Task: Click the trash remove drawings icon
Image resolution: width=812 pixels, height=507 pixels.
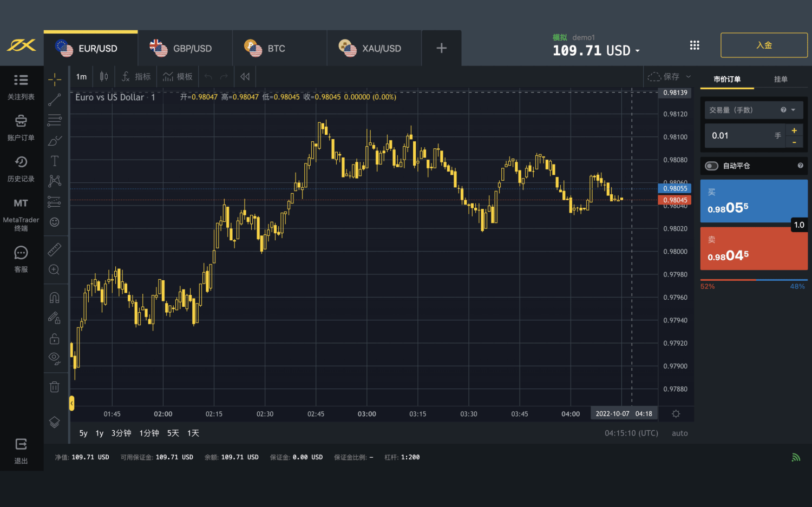Action: pos(55,387)
